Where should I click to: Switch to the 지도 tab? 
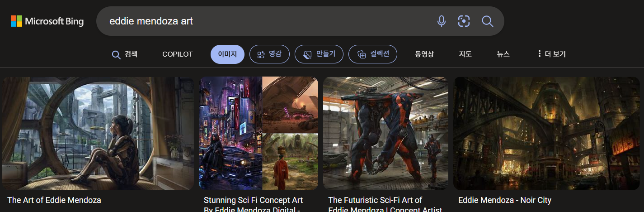click(x=465, y=54)
